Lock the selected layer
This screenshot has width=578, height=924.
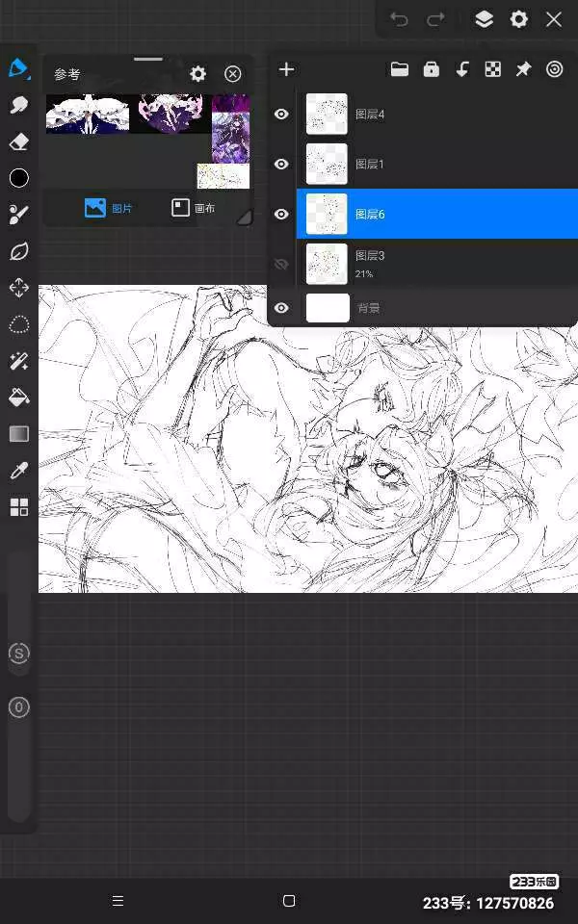point(432,69)
